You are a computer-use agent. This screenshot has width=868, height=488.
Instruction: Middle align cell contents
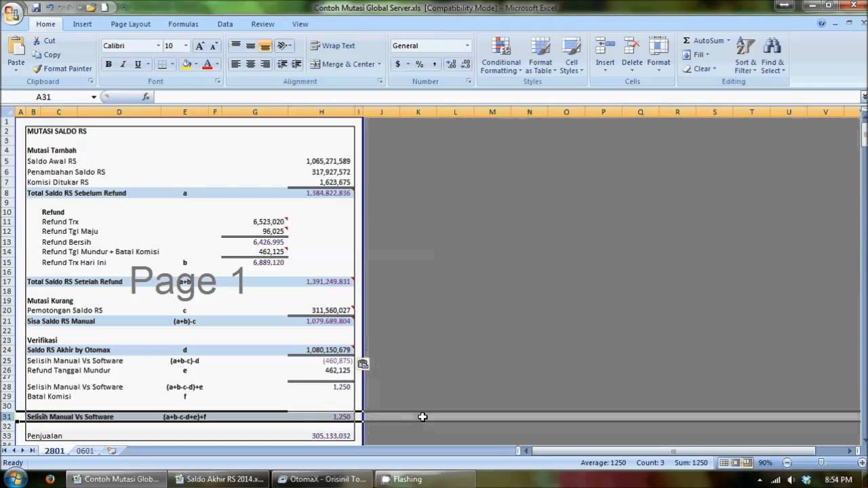pyautogui.click(x=250, y=46)
